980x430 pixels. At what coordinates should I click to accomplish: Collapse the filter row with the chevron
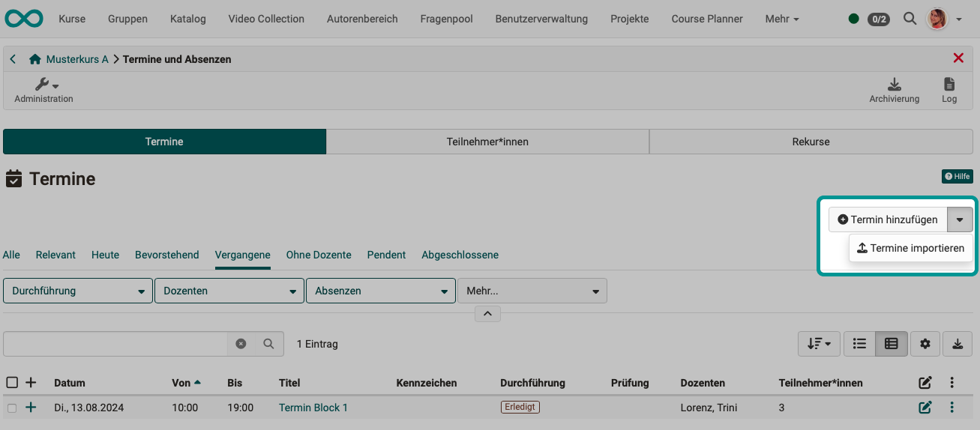pyautogui.click(x=487, y=314)
